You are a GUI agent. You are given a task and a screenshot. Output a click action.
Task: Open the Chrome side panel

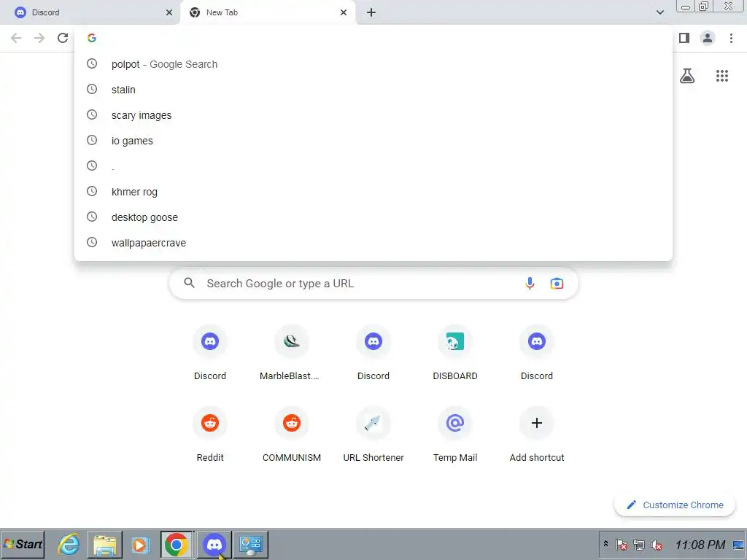click(x=684, y=38)
